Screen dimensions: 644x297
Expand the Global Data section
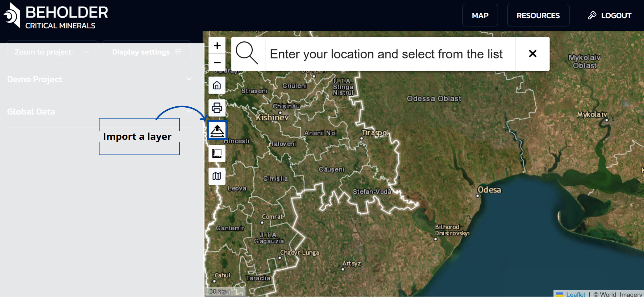tap(99, 112)
